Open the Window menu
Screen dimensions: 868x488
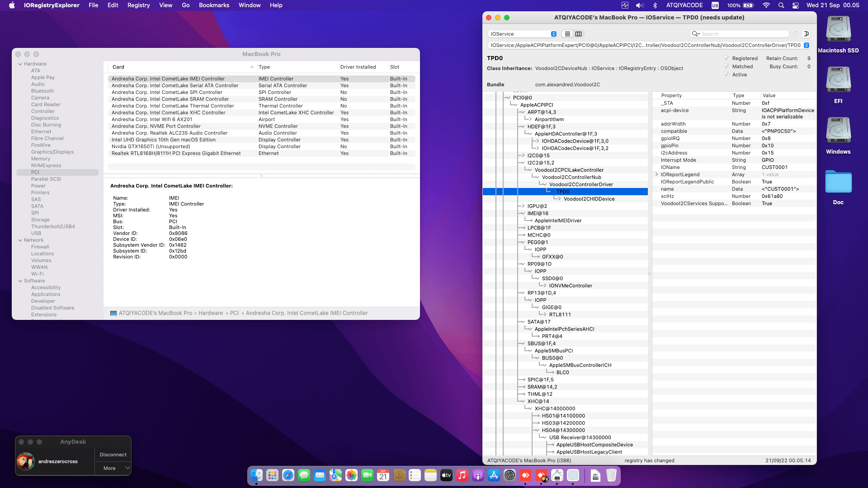pos(250,5)
